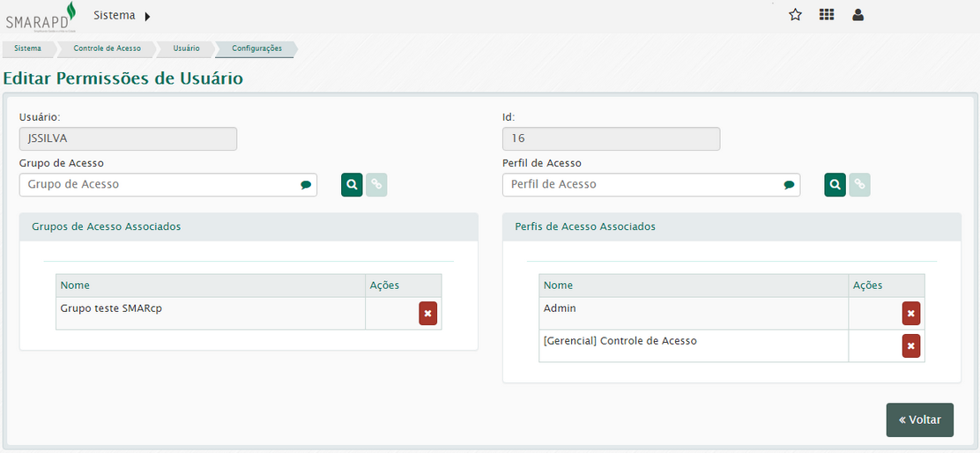This screenshot has height=453, width=980.
Task: Expand the Sistema menu arrow
Action: (147, 16)
